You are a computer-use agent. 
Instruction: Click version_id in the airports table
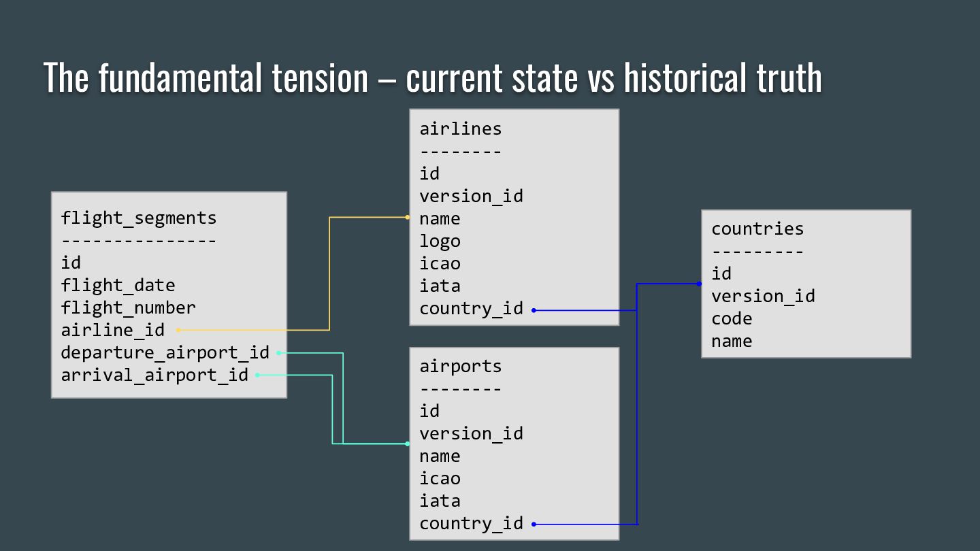(472, 434)
